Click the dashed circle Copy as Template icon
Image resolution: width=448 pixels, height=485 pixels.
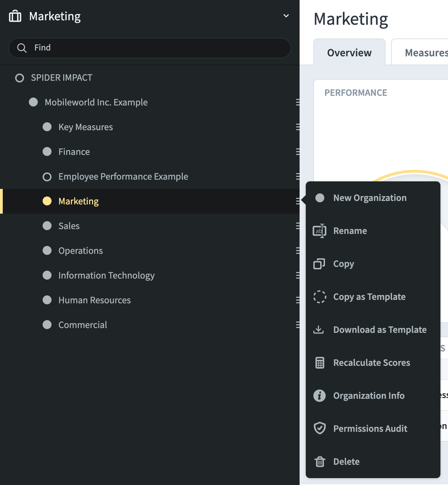click(x=320, y=297)
